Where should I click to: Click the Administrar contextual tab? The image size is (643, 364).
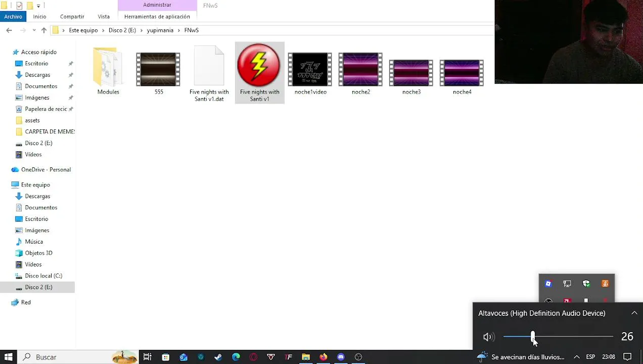click(157, 5)
